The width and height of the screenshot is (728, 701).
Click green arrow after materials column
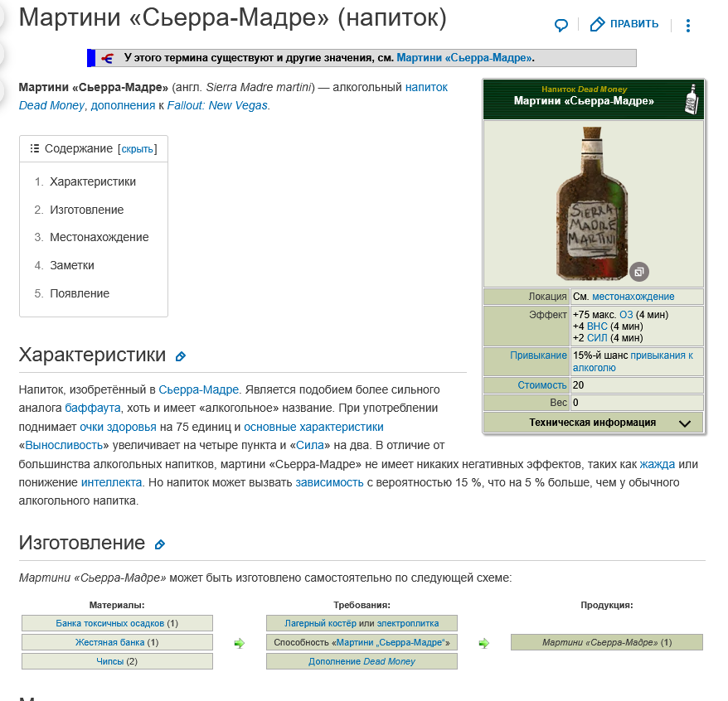coord(239,643)
